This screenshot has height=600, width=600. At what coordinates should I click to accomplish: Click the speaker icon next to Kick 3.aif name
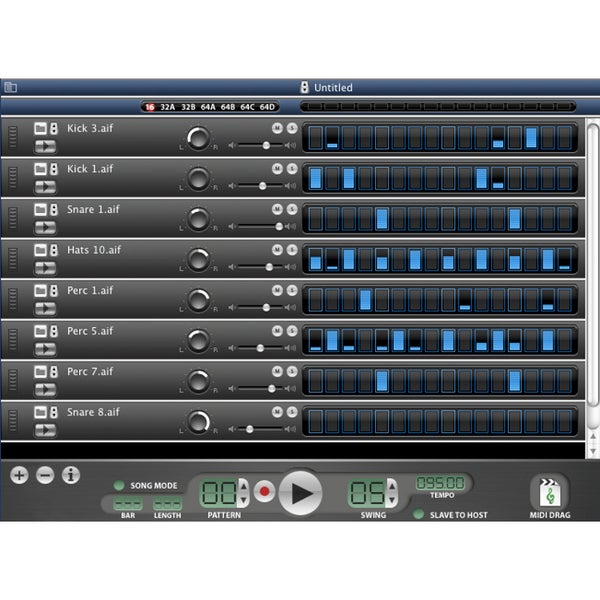point(54,128)
